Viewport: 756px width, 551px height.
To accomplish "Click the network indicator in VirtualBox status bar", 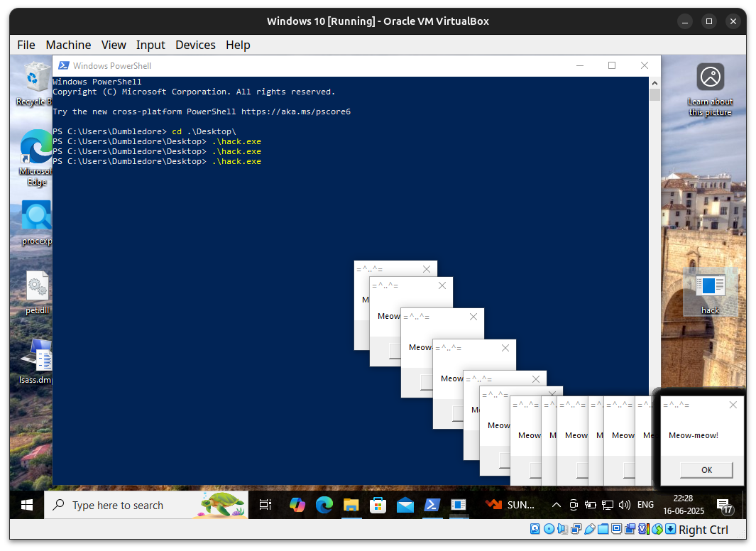I will tap(576, 529).
